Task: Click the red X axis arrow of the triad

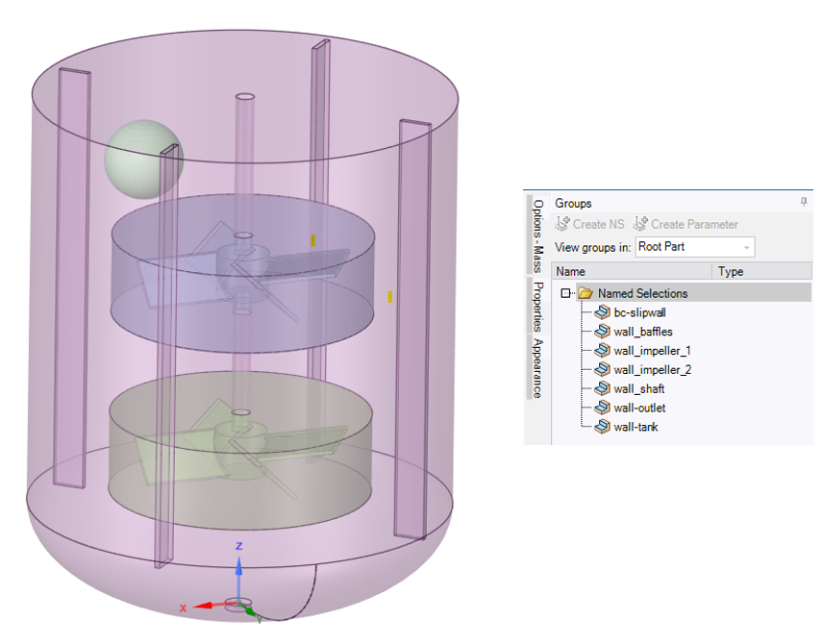Action: (x=198, y=607)
